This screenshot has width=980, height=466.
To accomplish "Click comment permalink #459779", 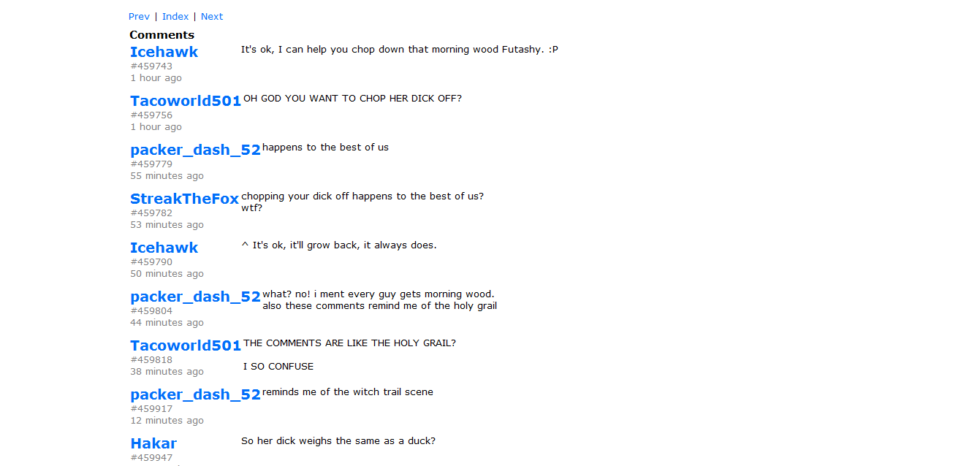I will click(151, 164).
